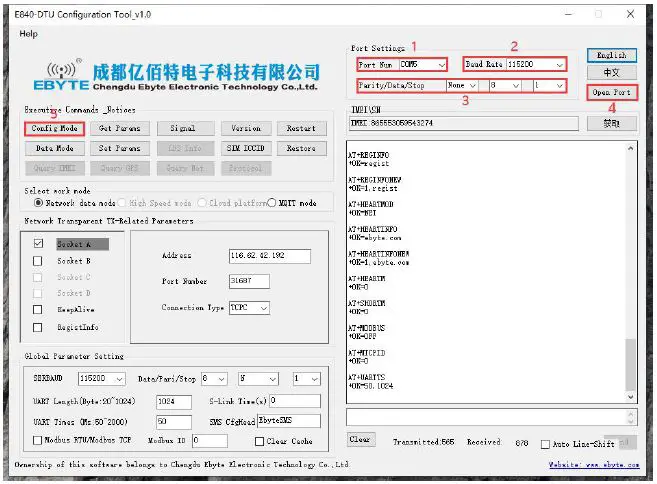
Task: Click the AT+MODBUS log line
Action: pos(367,328)
